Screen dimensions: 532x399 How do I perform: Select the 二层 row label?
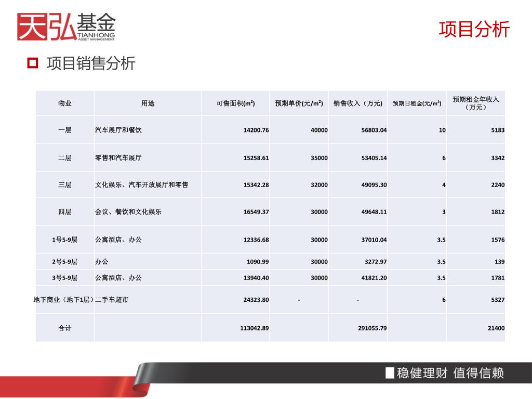tap(65, 158)
